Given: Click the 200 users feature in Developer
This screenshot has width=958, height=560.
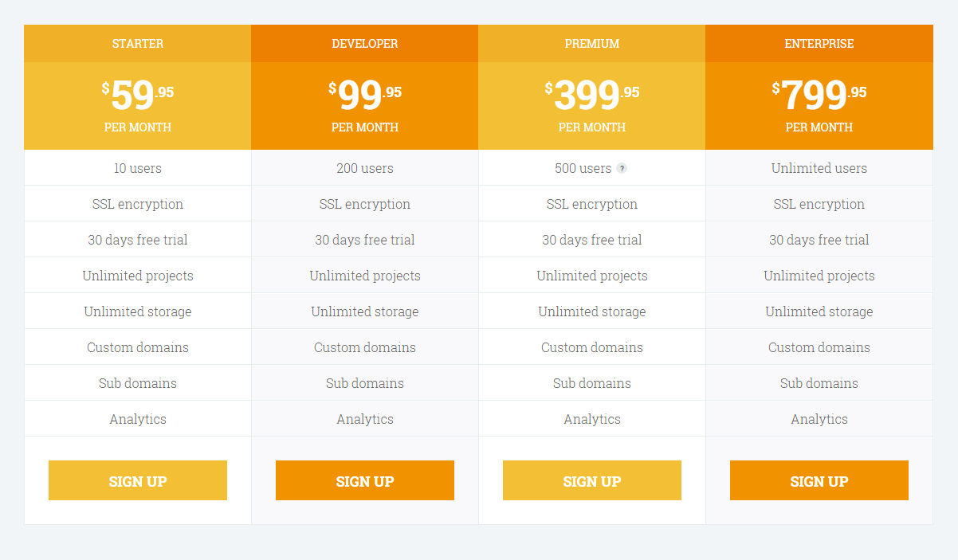Looking at the screenshot, I should coord(364,168).
